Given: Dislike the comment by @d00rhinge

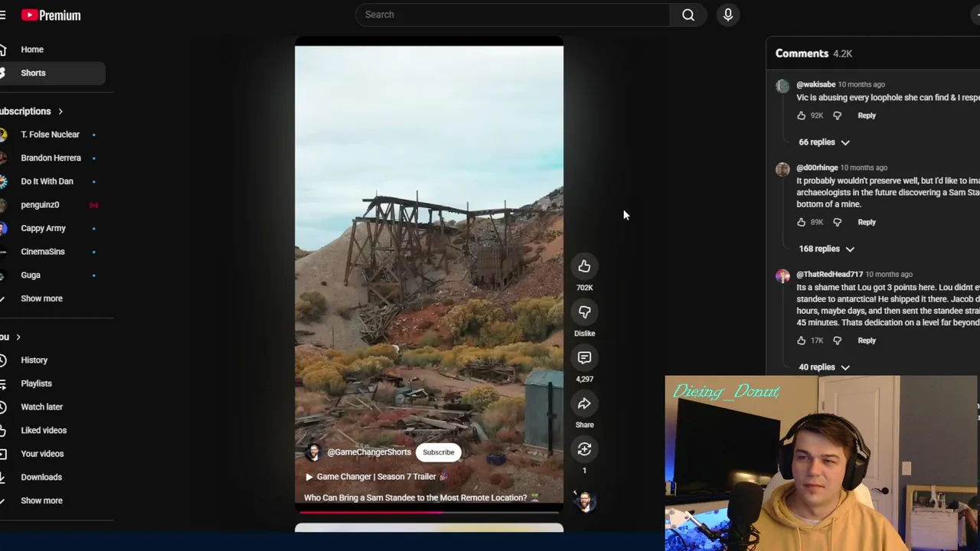Looking at the screenshot, I should [837, 222].
